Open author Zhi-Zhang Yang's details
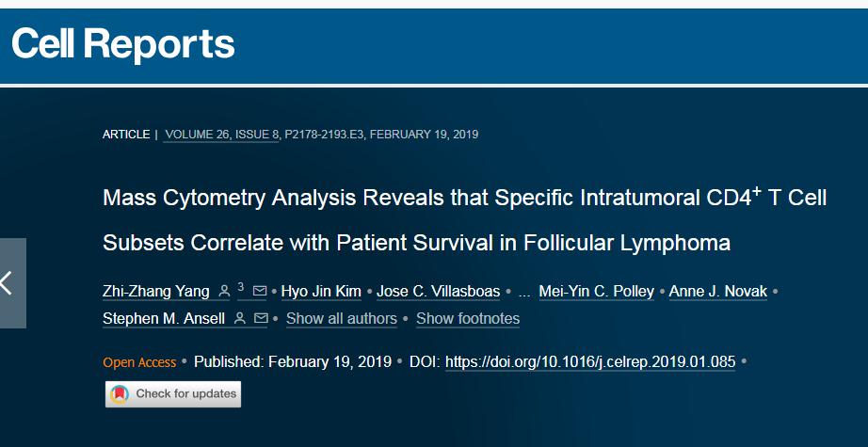Viewport: 868px width, 447px height. [x=156, y=292]
